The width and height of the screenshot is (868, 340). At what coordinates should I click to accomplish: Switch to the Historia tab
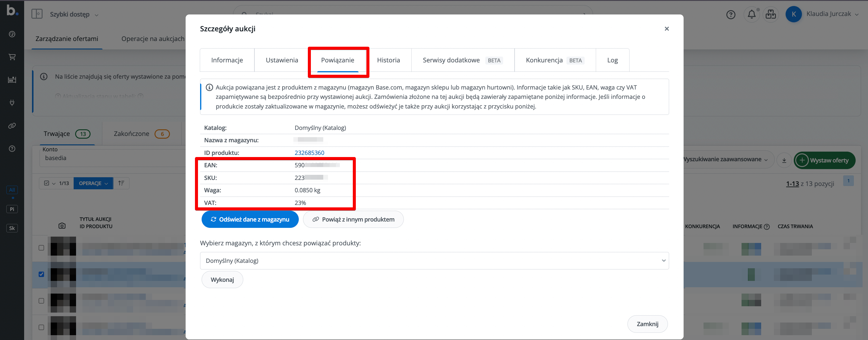click(388, 60)
